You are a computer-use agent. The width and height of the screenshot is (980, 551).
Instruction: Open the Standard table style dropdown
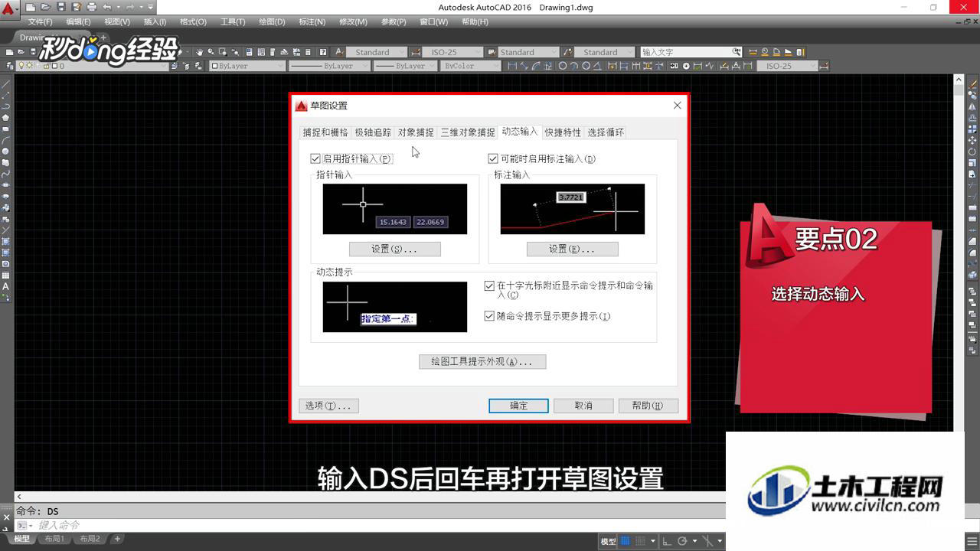(553, 52)
